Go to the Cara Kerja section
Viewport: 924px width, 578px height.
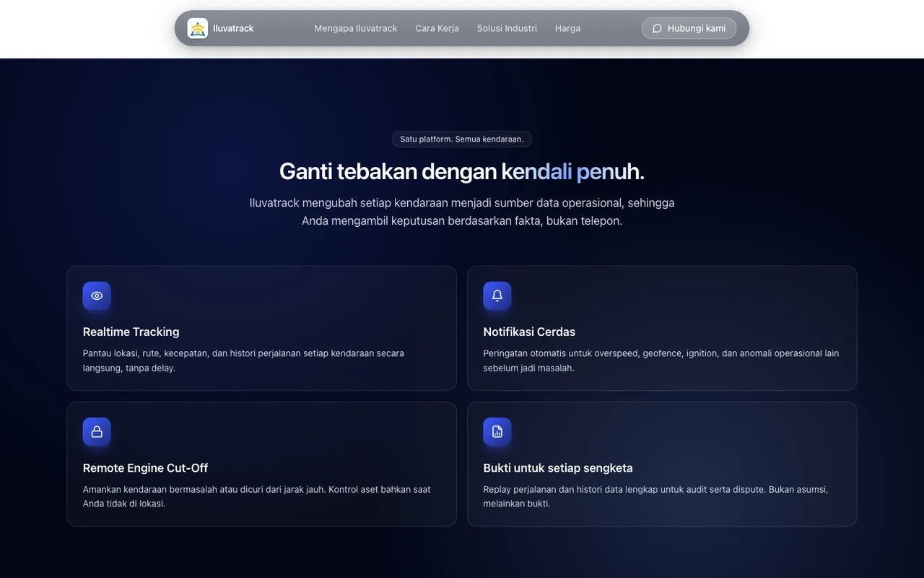click(437, 28)
